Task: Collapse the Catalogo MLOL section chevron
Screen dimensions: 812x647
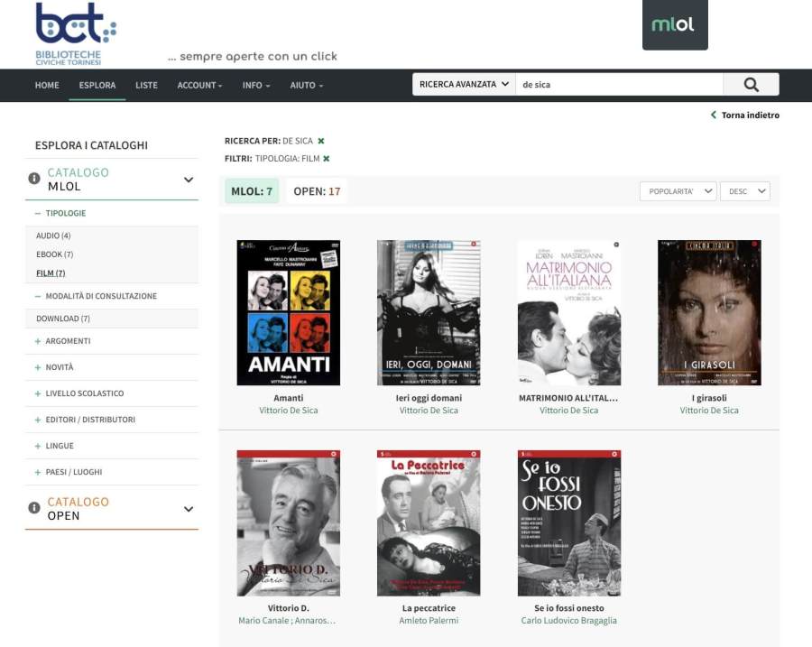Action: click(189, 180)
